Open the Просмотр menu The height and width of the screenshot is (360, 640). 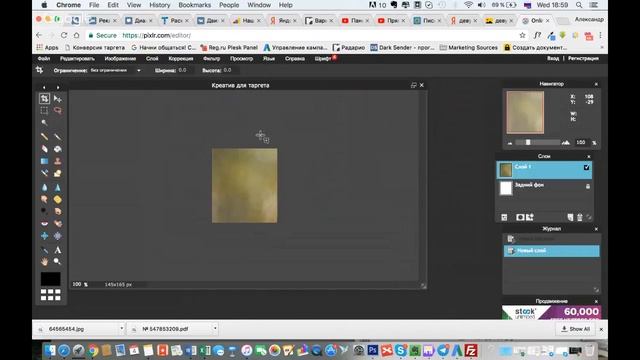[x=241, y=58]
